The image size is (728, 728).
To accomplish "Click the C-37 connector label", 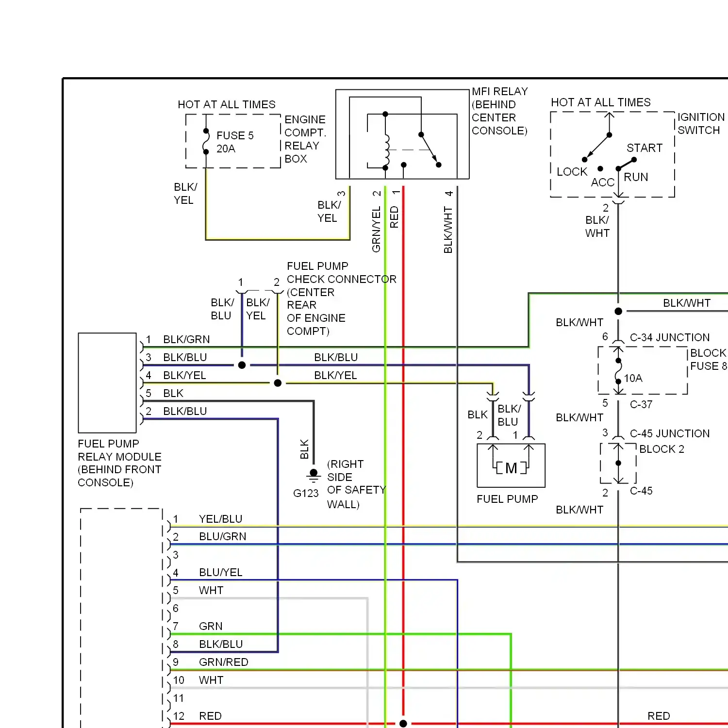I will (x=641, y=404).
